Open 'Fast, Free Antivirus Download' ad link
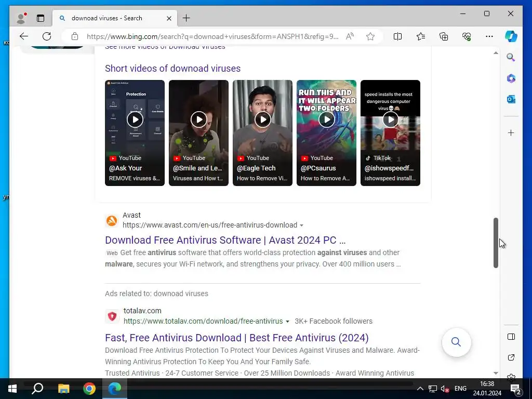 (237, 338)
